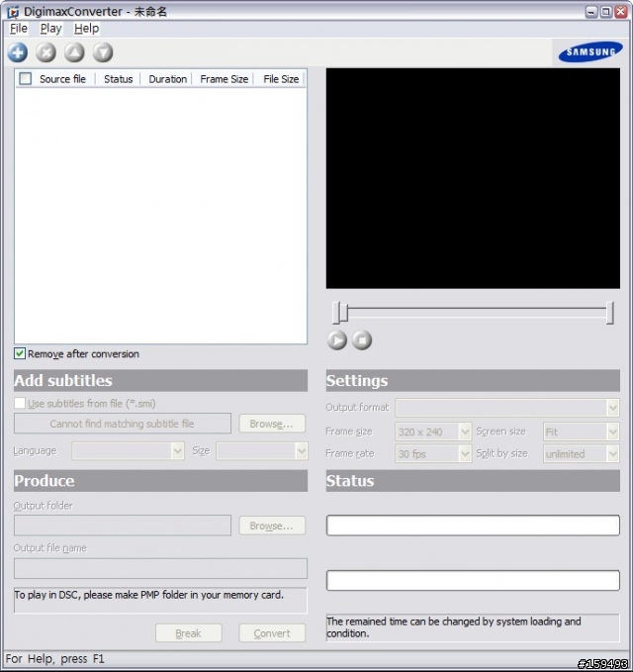The height and width of the screenshot is (672, 633).
Task: Click the Move down arrow toolbar icon
Action: coord(103,52)
